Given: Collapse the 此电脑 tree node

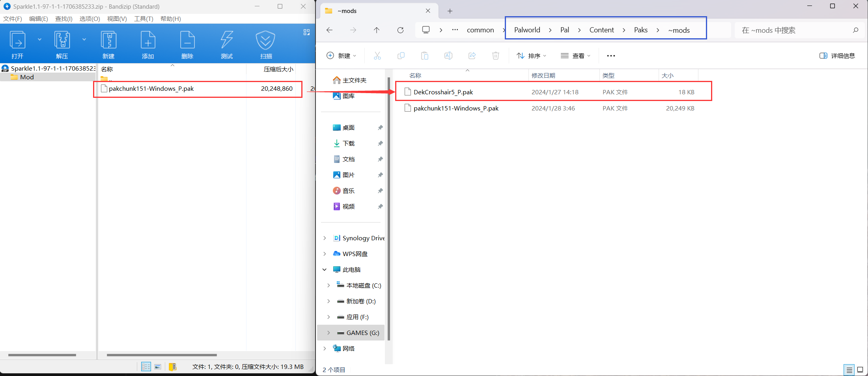Looking at the screenshot, I should pos(325,269).
